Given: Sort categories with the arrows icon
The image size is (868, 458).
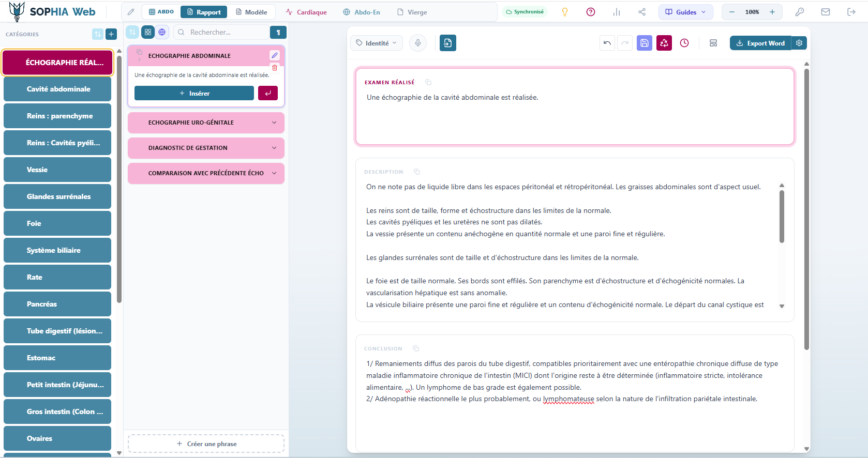Looking at the screenshot, I should (98, 34).
